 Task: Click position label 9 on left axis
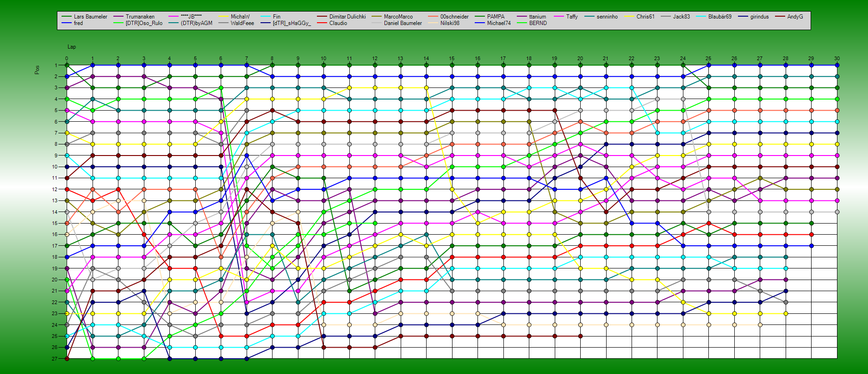pos(56,156)
